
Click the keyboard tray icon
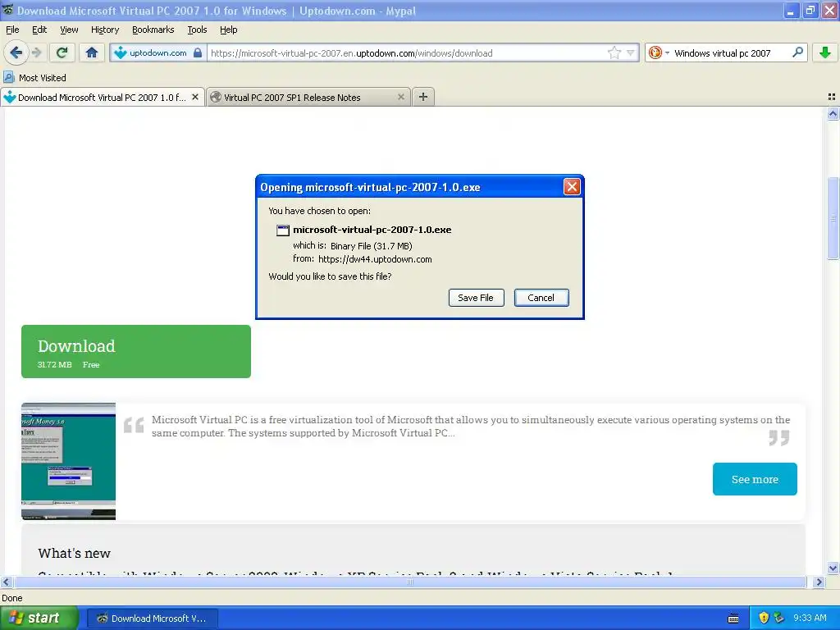click(733, 619)
